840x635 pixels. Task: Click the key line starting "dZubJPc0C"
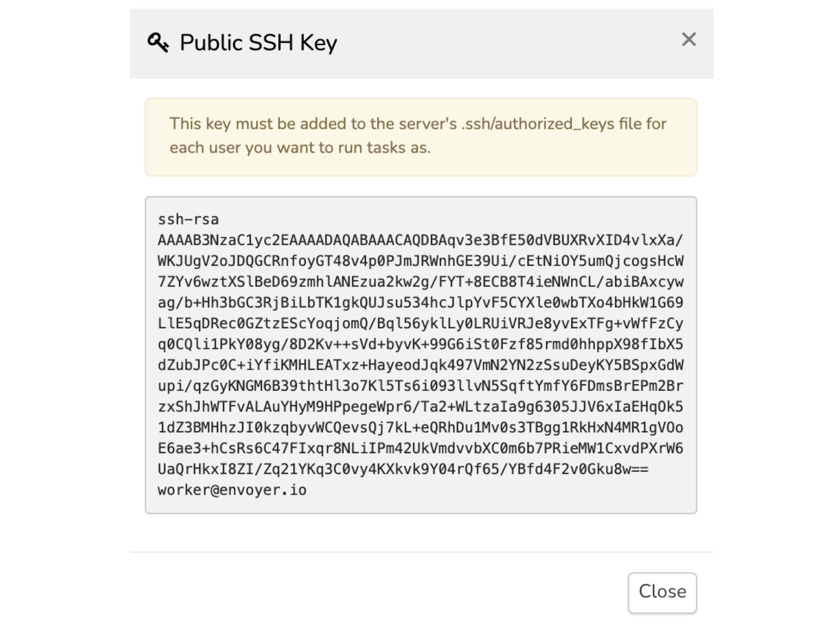coord(420,365)
